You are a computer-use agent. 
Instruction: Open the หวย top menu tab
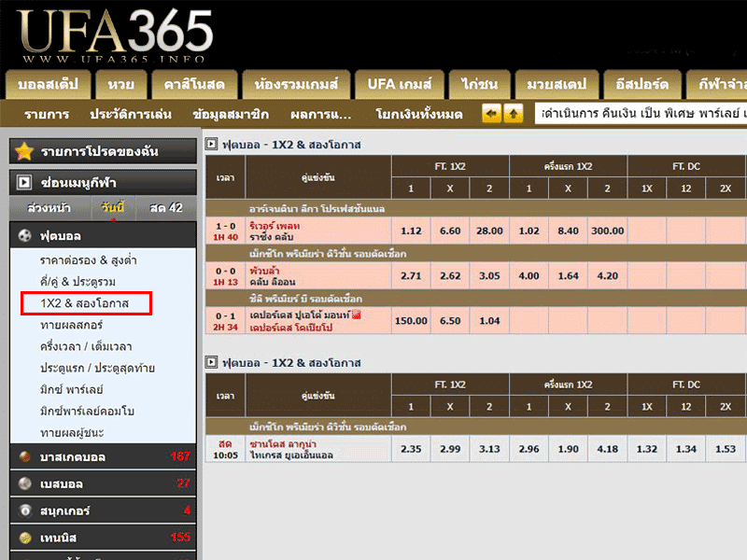121,85
